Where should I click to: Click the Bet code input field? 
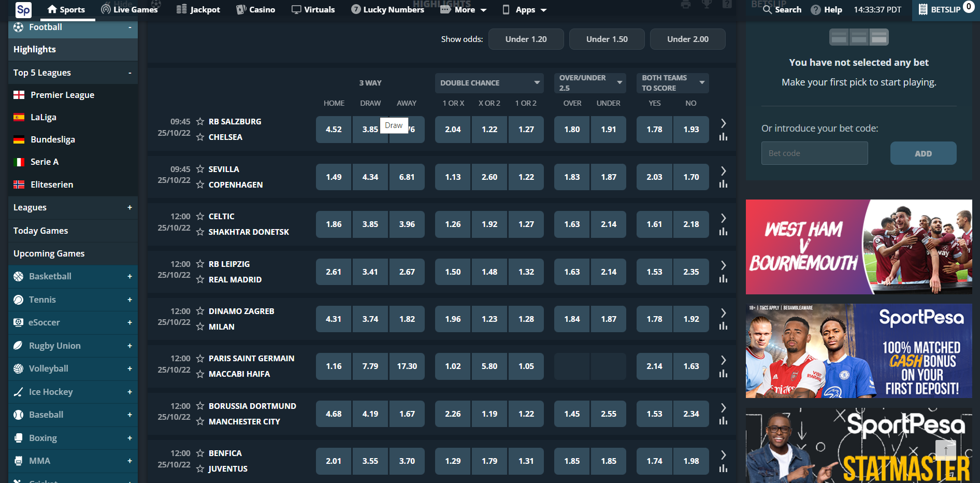coord(814,153)
